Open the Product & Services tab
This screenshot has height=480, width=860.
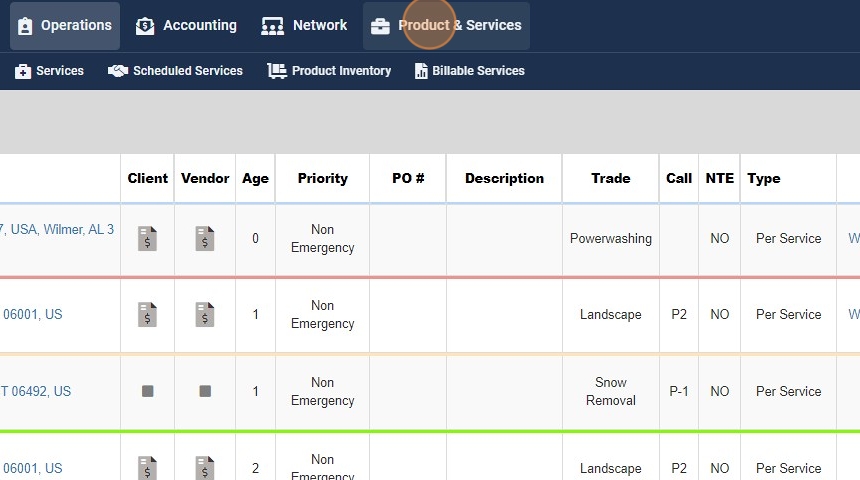[446, 26]
